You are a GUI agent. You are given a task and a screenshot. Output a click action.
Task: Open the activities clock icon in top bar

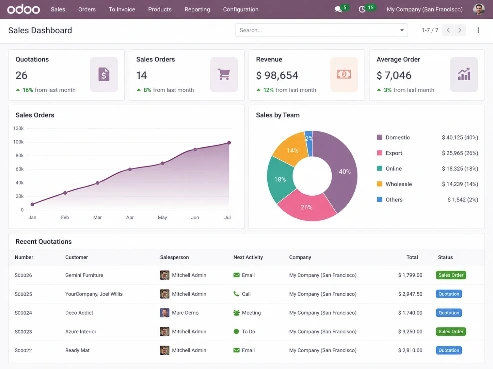[x=362, y=9]
